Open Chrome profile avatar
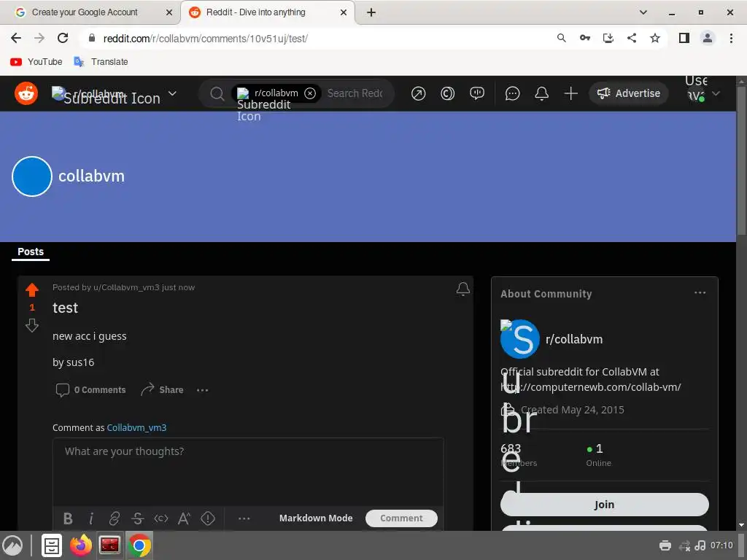The width and height of the screenshot is (747, 560). coord(708,38)
